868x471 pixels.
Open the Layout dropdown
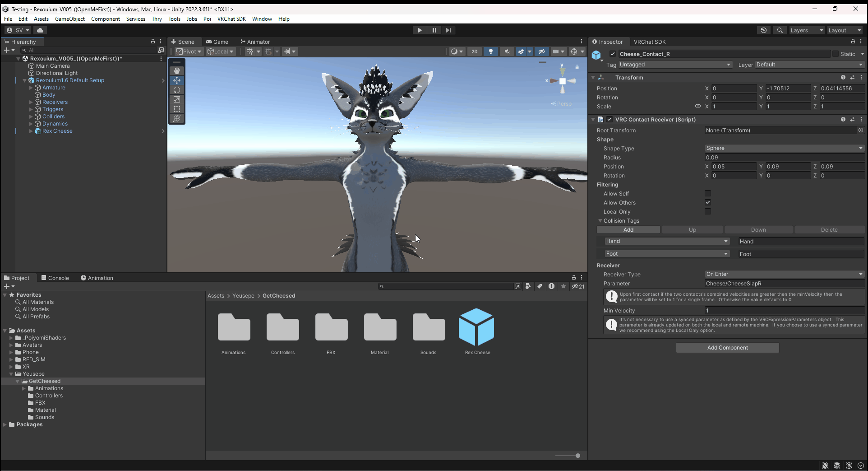tap(845, 30)
